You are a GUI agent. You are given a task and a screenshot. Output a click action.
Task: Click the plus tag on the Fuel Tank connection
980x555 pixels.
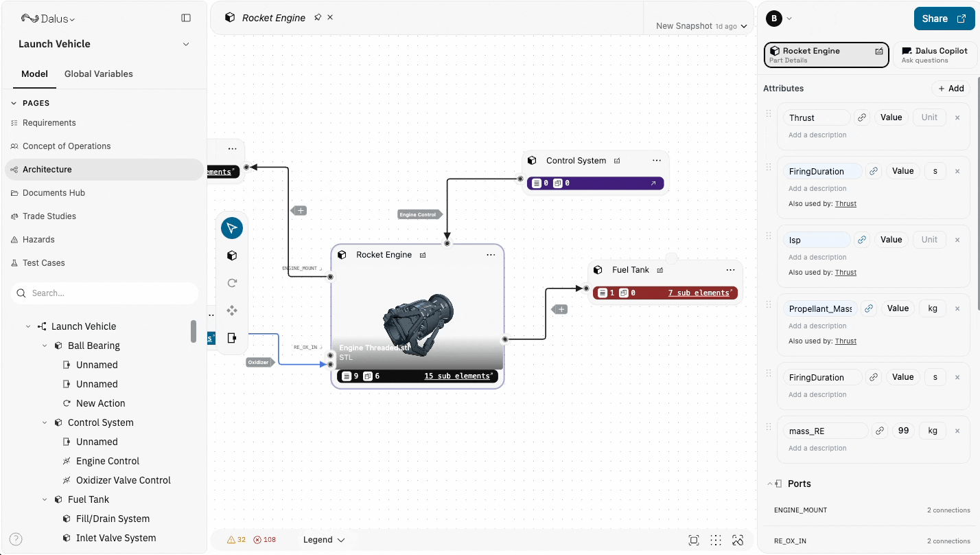point(561,310)
